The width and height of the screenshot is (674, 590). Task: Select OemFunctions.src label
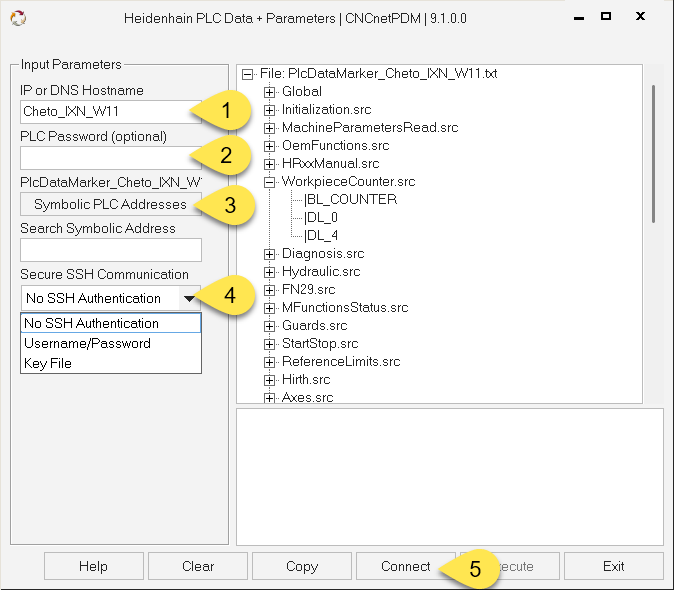(x=336, y=146)
